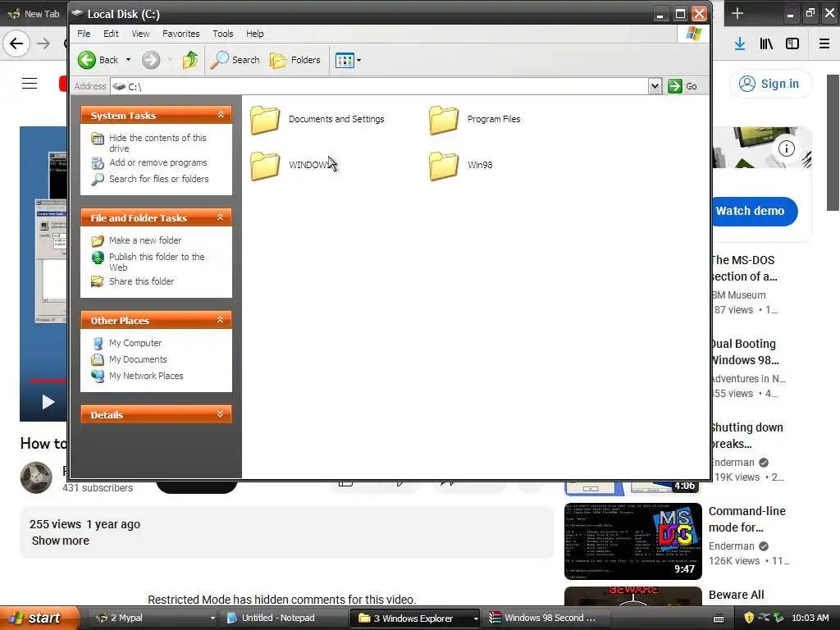Click the Up folder icon in toolbar
Screen dimensions: 840x630
[190, 60]
